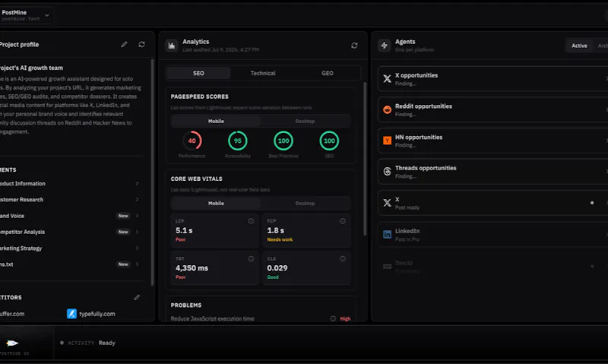This screenshot has height=364, width=608.
Task: Open the X Post ready agent row
Action: [492, 203]
